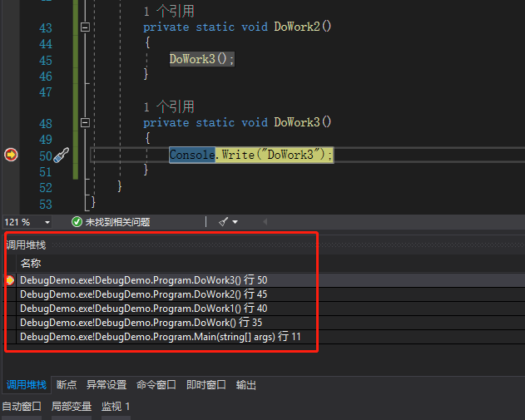Click the breakpoint marker on line 50
Screen dimensions: 525x420
tap(11, 155)
